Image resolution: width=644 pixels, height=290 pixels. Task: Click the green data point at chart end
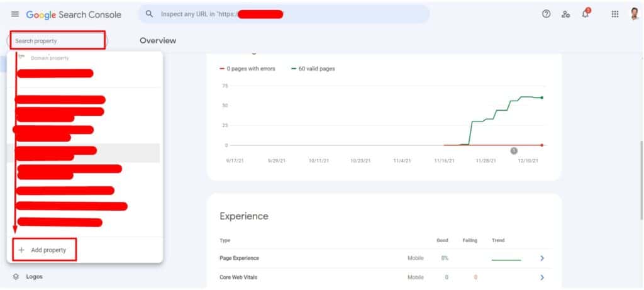click(541, 98)
